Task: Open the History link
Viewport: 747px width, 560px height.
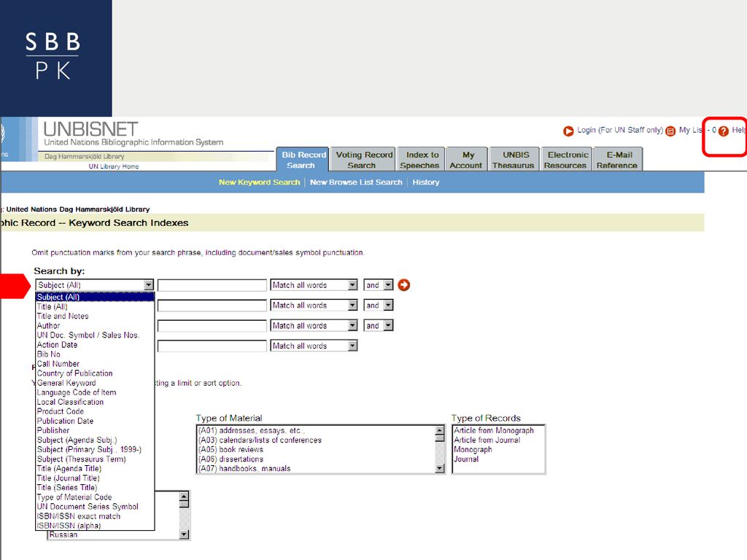Action: pyautogui.click(x=425, y=182)
